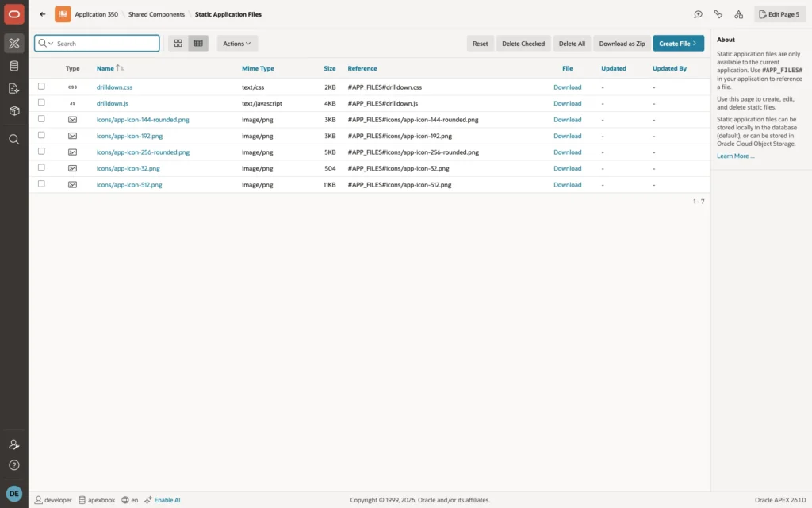
Task: Click the Delete Checked button
Action: pos(523,44)
